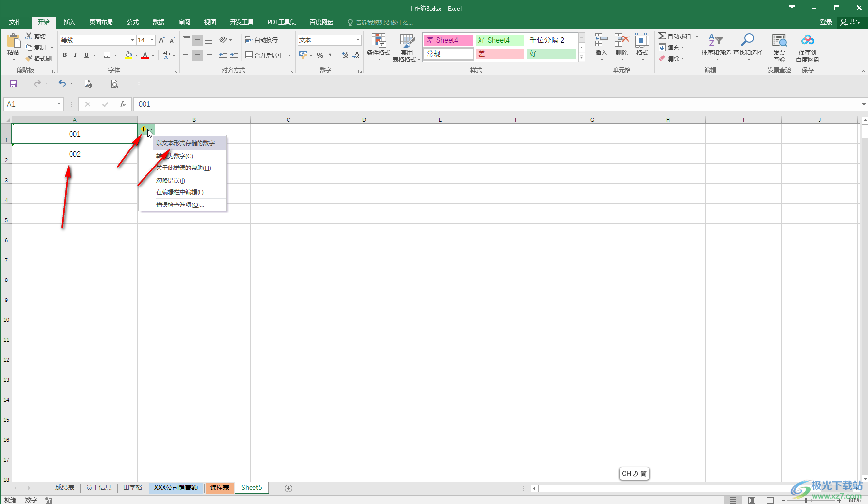Viewport: 868px width, 504px height.
Task: Toggle Wrap Text option
Action: [261, 40]
